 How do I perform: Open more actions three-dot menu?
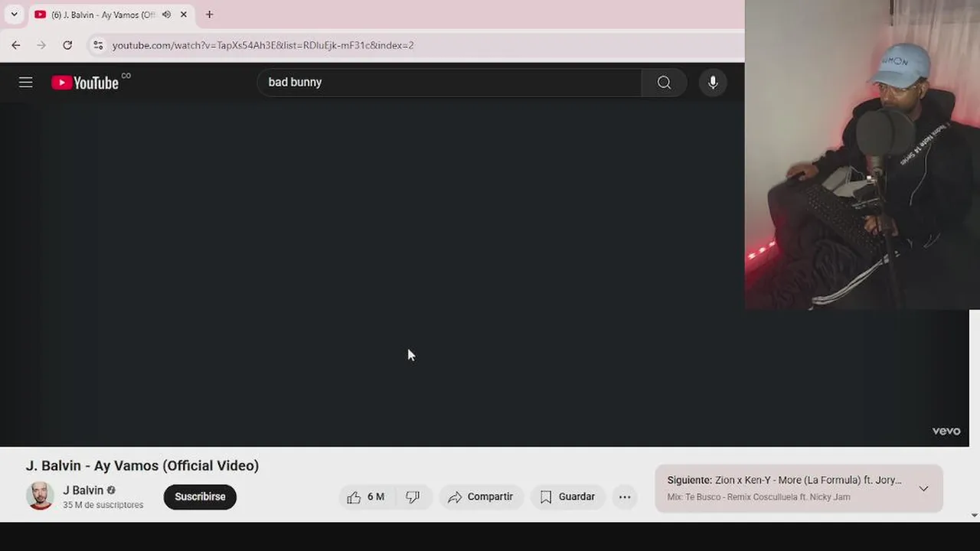[625, 497]
